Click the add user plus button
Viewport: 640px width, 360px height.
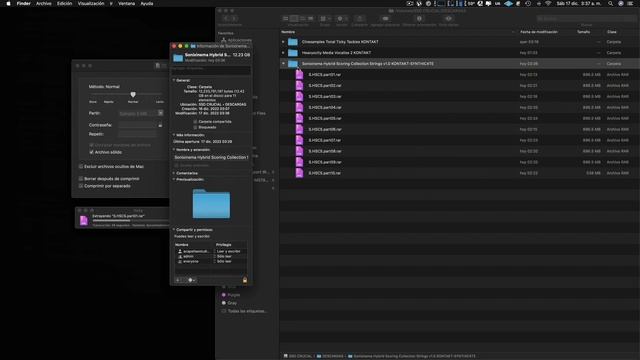tap(178, 280)
